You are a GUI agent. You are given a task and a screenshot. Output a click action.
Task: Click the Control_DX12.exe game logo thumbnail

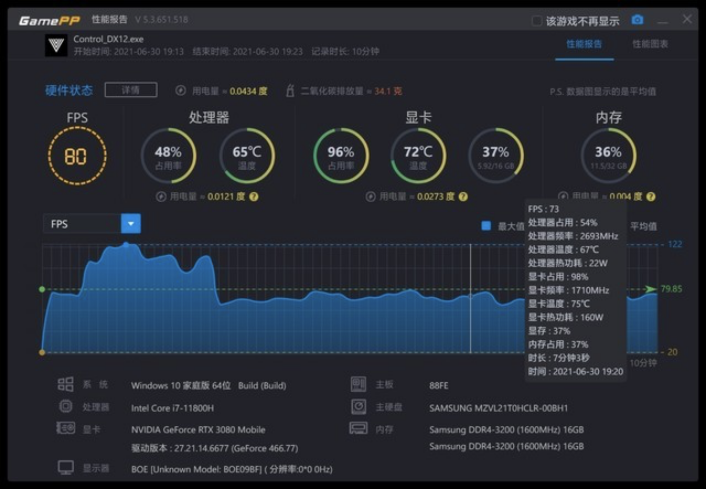click(x=56, y=45)
